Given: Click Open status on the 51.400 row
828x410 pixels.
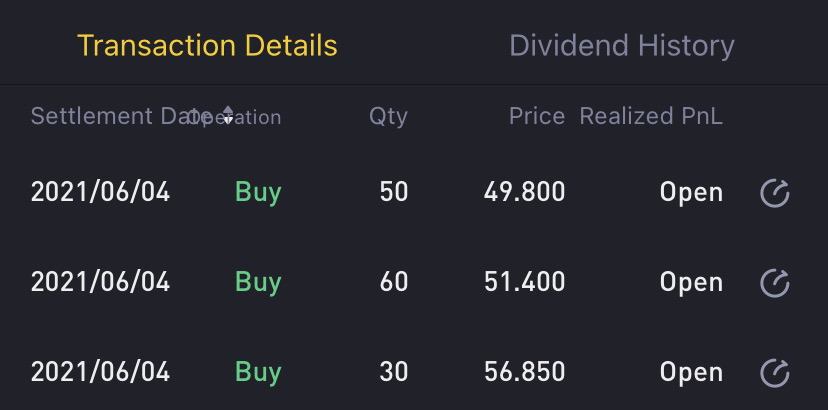Looking at the screenshot, I should (691, 282).
